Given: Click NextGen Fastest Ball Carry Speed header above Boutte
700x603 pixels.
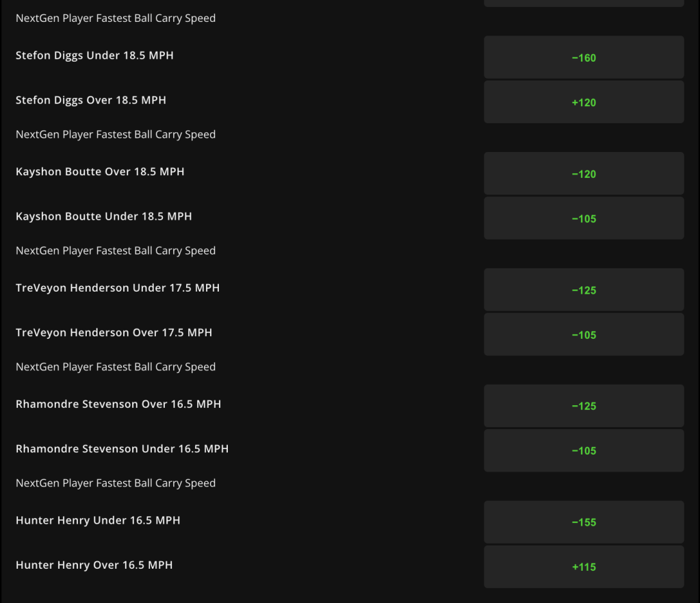Looking at the screenshot, I should pos(116,134).
